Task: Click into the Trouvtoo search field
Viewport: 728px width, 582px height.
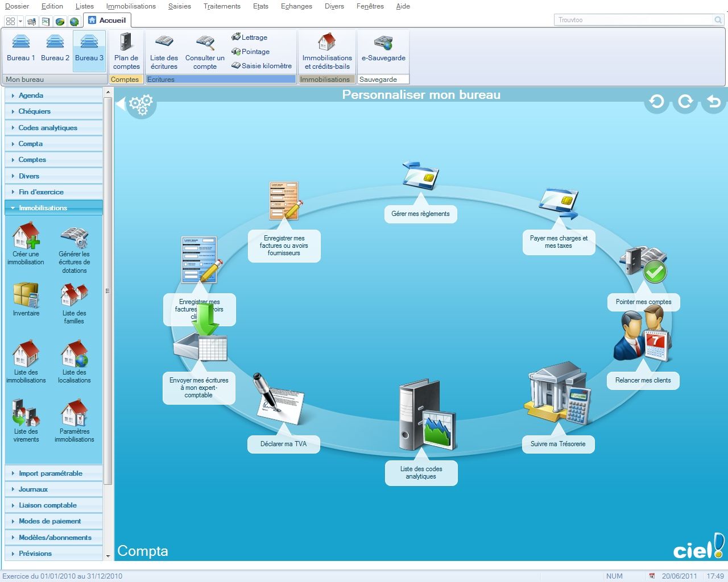Action: (633, 20)
